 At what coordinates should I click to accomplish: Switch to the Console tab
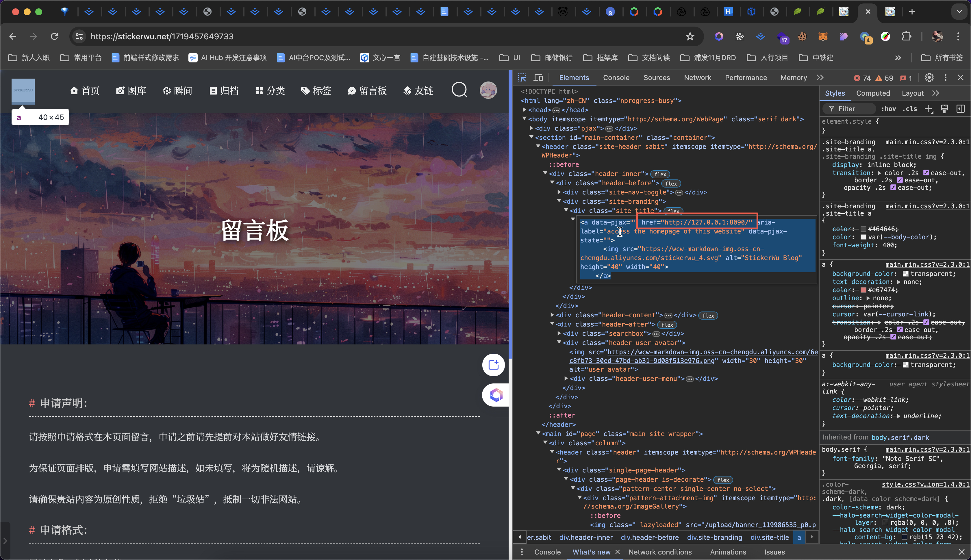(x=616, y=78)
